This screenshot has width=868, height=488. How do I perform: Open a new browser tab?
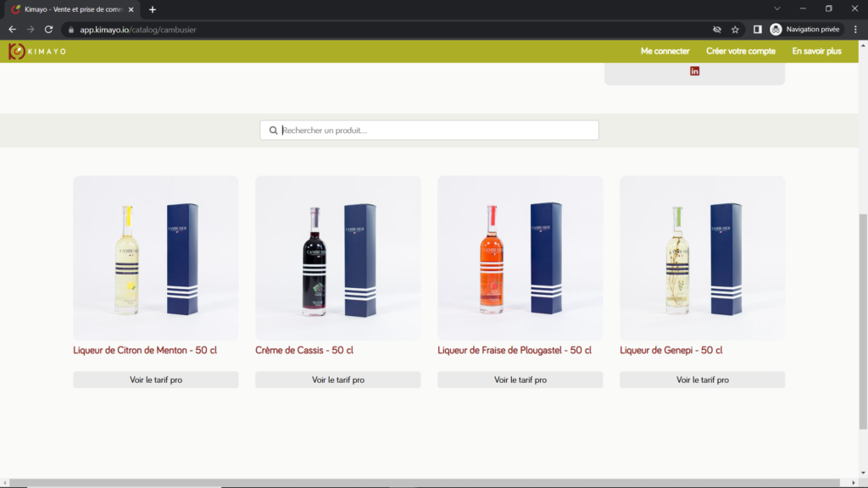153,9
